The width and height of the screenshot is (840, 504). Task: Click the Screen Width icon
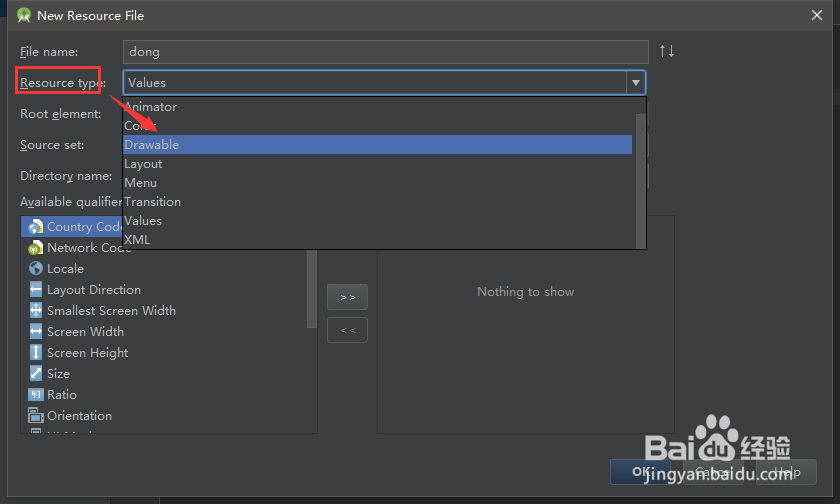35,332
